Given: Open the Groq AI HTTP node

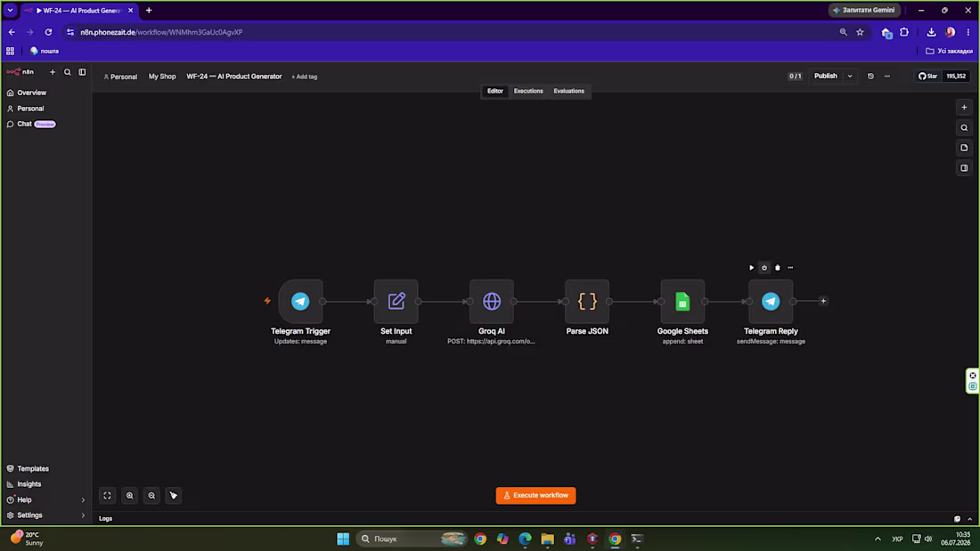Looking at the screenshot, I should point(492,301).
